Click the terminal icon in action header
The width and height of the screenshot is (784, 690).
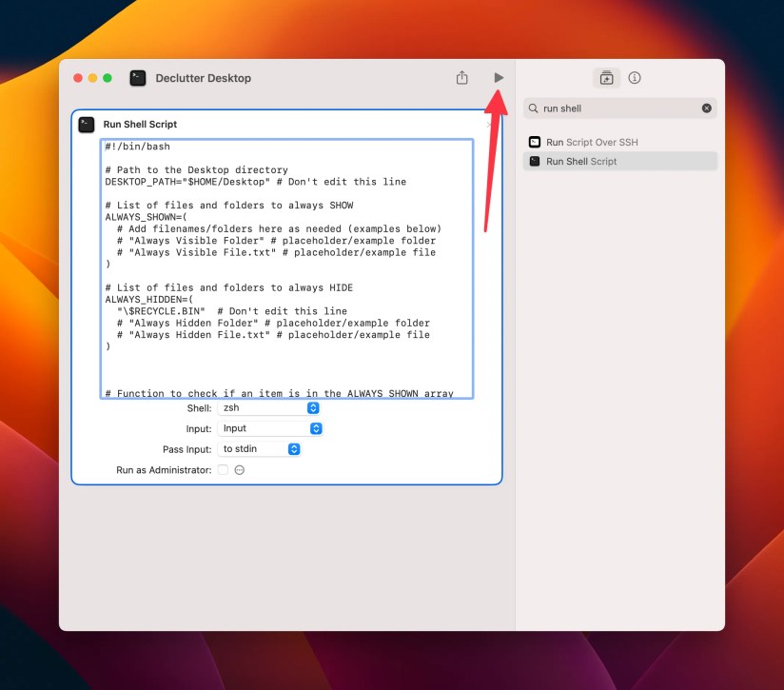tap(87, 125)
